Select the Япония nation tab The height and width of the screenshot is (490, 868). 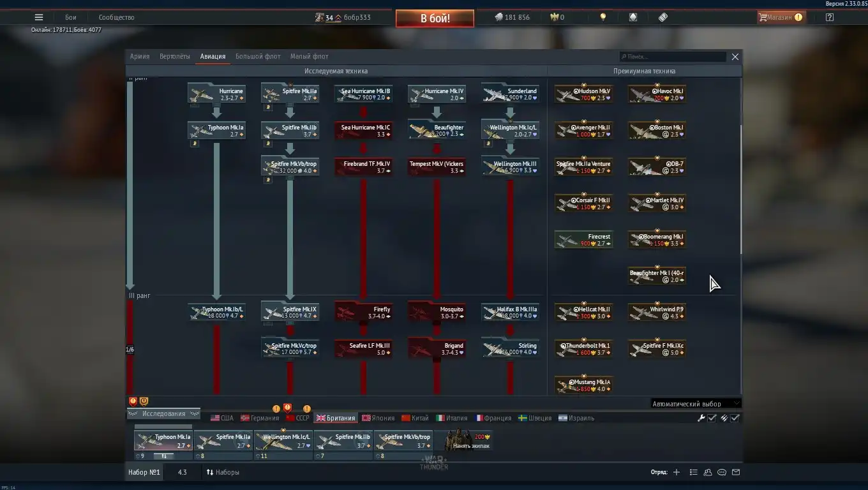(378, 418)
